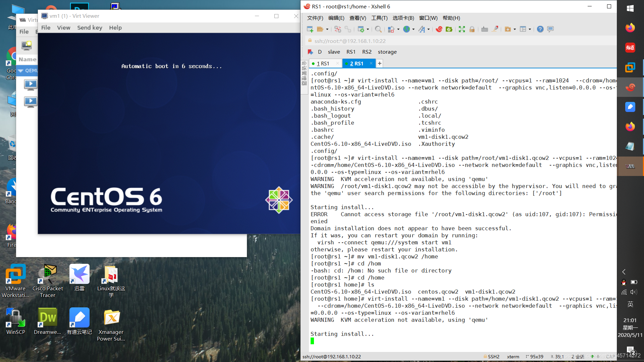Screen dimensions: 644x362
Task: Toggle the fullscreen icon in Xshell toolbar
Action: (461, 29)
